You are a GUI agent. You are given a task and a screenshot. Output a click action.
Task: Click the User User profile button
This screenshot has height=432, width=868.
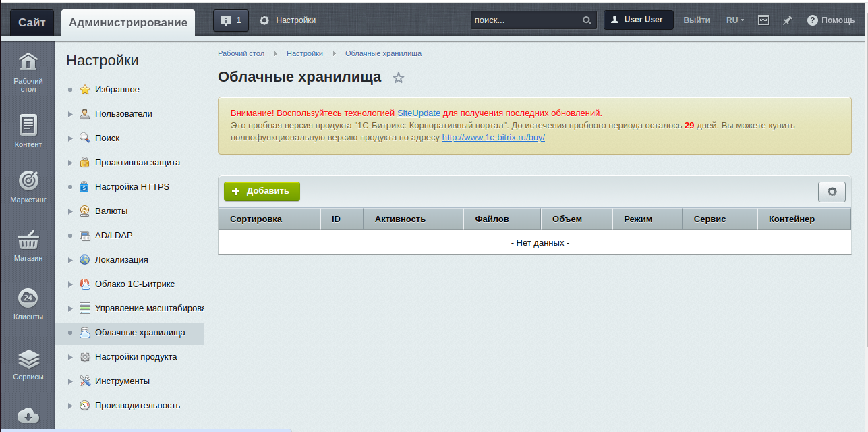point(638,20)
